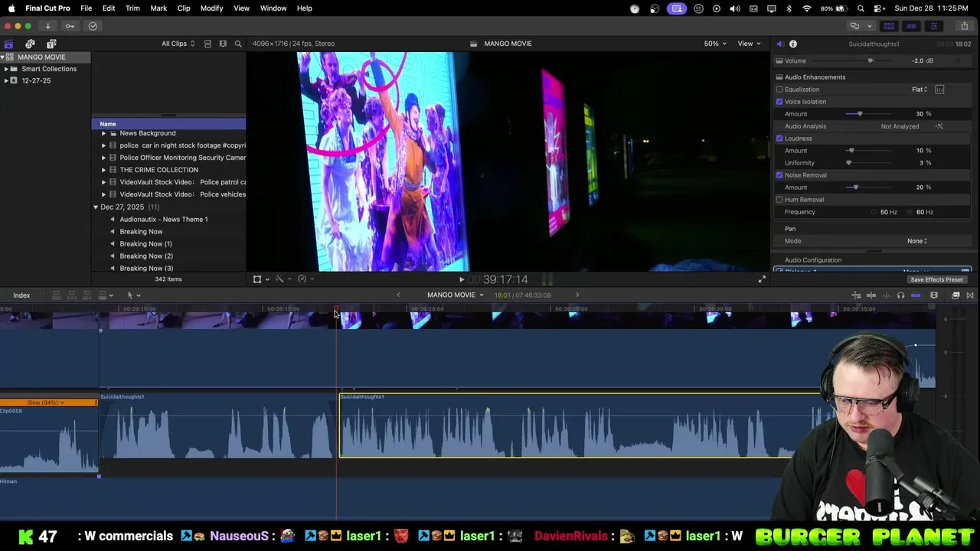Adjust the Voice Isolation Amount slider
980x551 pixels.
pyautogui.click(x=860, y=114)
